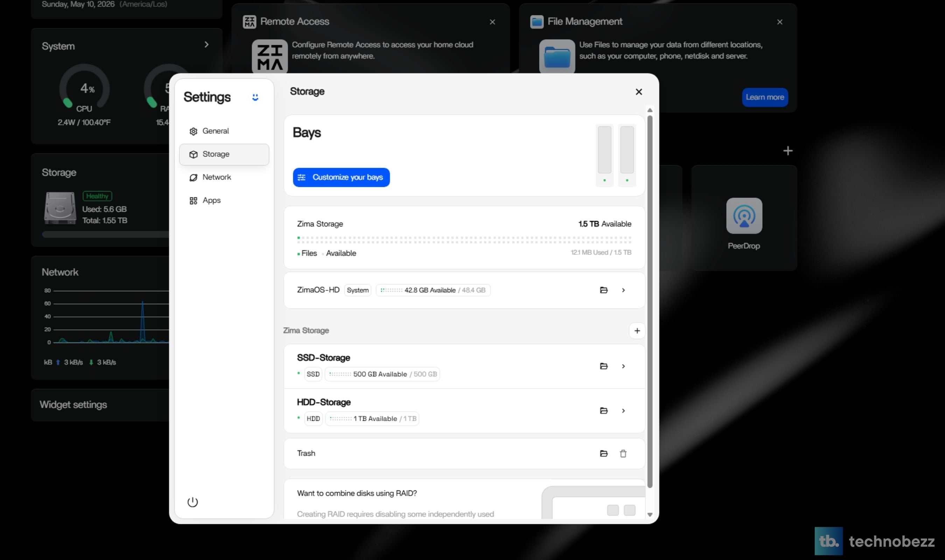Add new Zima Storage with plus button
The width and height of the screenshot is (945, 560).
pyautogui.click(x=637, y=330)
